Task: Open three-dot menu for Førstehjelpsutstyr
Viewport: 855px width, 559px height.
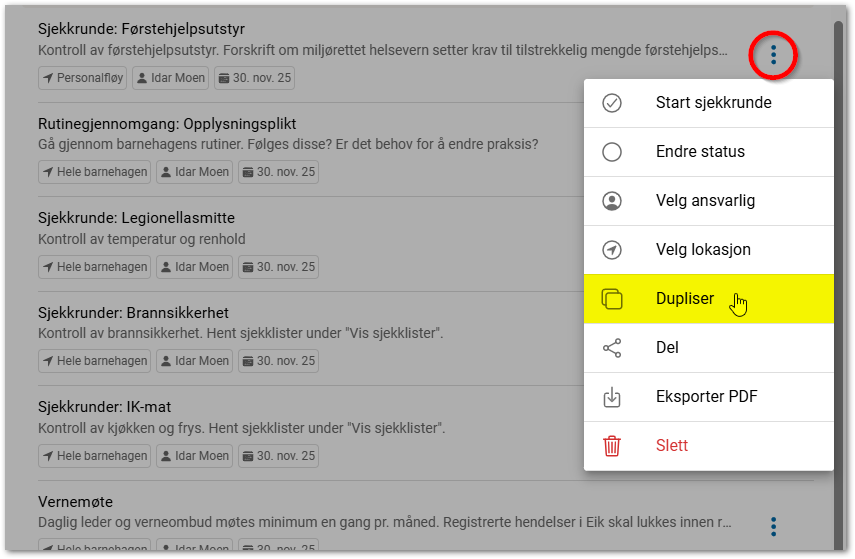Action: pyautogui.click(x=773, y=55)
